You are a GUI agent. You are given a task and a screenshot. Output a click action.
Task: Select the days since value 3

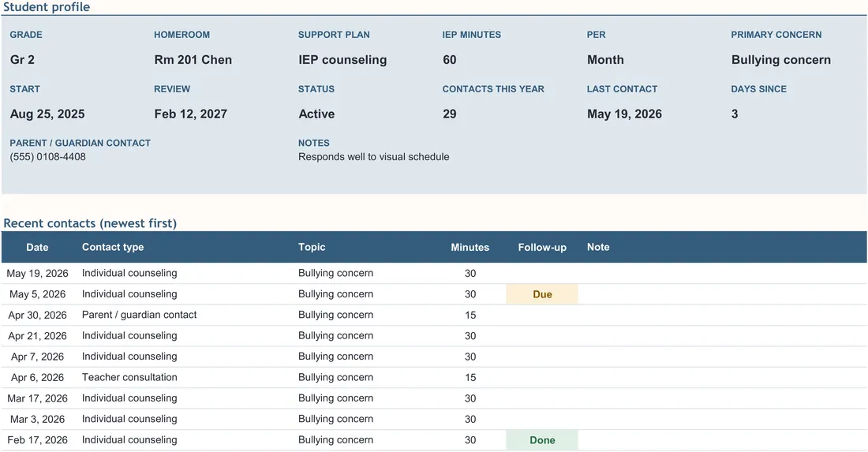[x=735, y=114]
